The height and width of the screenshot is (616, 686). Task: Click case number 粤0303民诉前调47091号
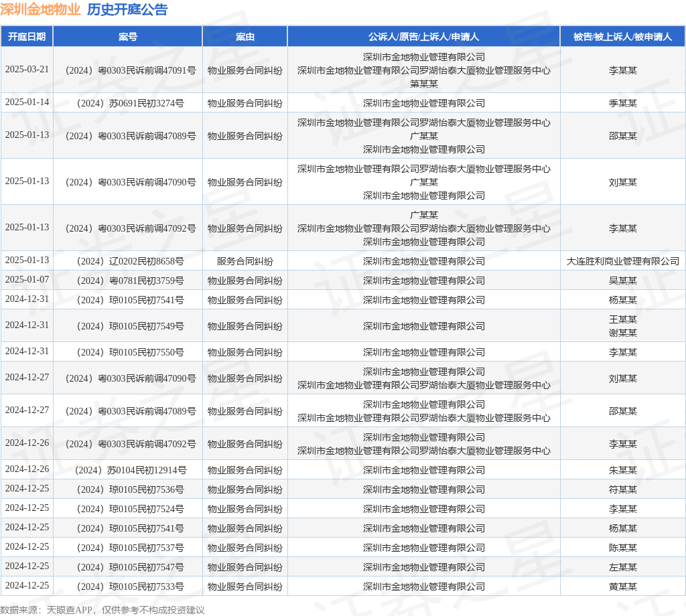click(x=131, y=70)
